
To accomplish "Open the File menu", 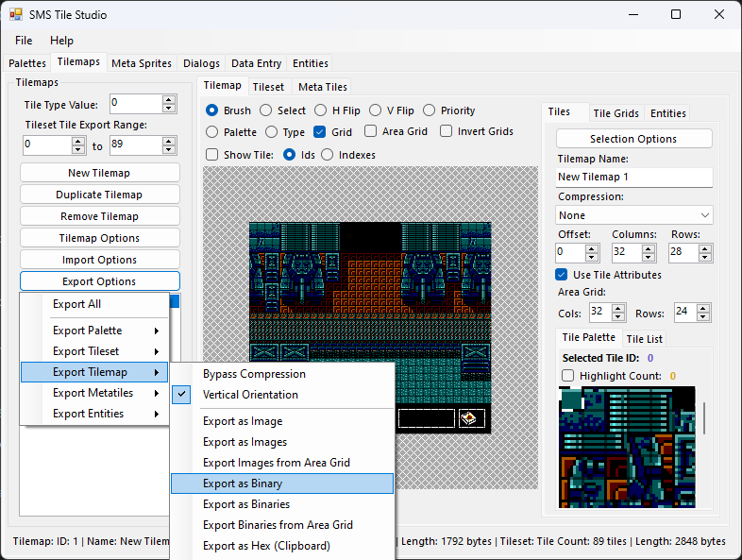I will click(24, 41).
